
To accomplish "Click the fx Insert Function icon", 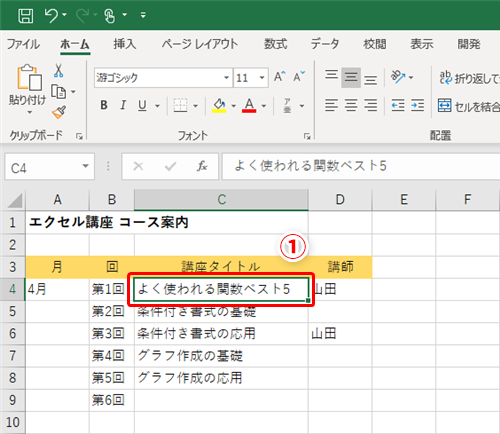I will pos(202,166).
